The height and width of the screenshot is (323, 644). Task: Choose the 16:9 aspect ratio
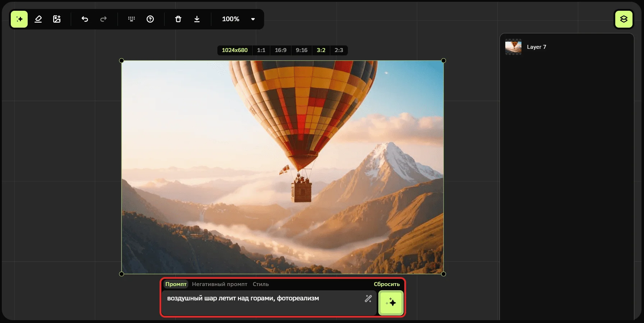(x=280, y=50)
